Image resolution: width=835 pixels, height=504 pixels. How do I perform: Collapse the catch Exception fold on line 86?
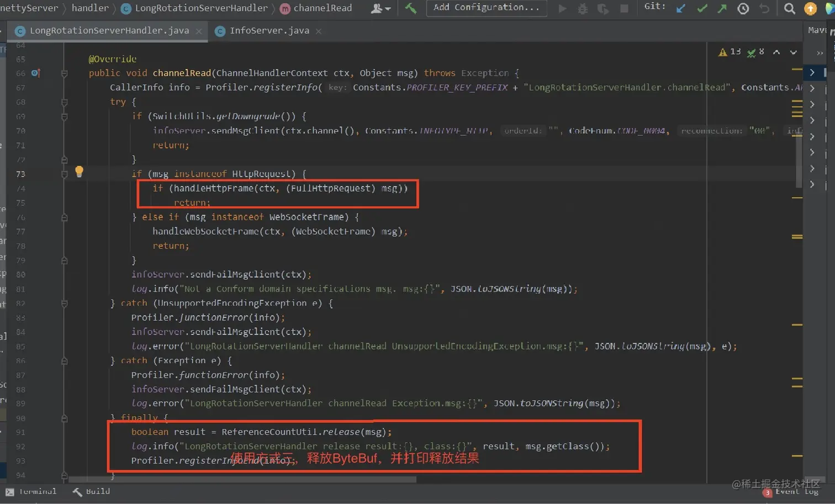point(64,360)
